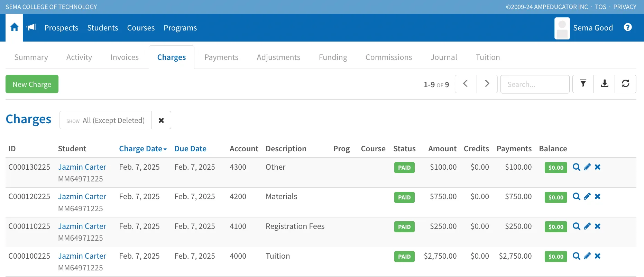The image size is (644, 277).
Task: Open Jazmin Carter link in Tuition row
Action: tap(82, 256)
